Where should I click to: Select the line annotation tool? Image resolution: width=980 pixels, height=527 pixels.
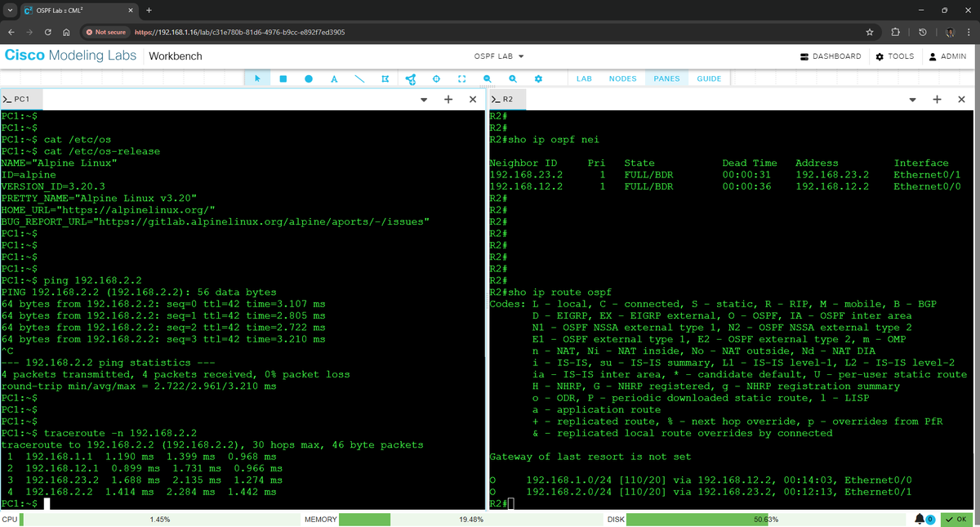(x=359, y=78)
